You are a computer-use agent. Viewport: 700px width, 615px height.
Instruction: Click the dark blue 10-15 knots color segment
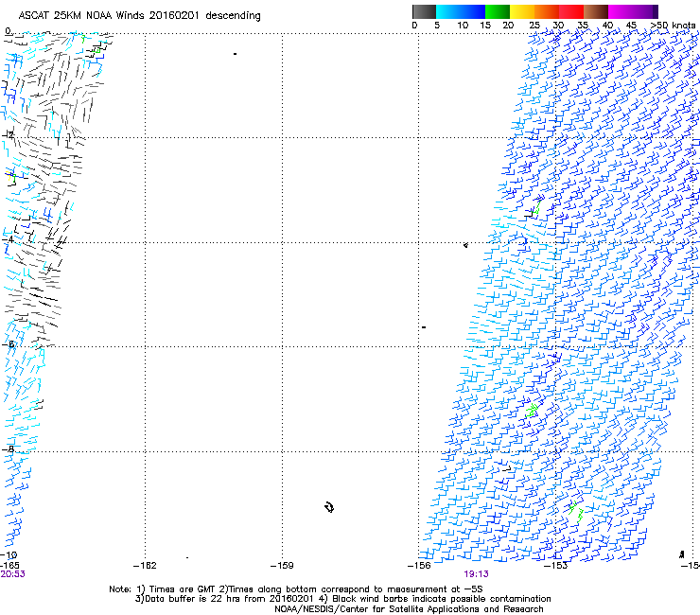click(473, 11)
